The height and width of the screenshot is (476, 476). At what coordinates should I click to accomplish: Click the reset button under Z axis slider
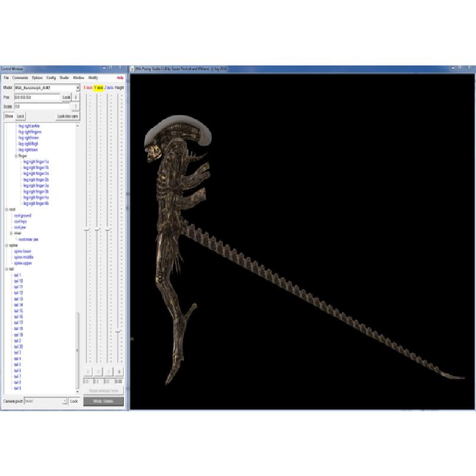pyautogui.click(x=109, y=372)
